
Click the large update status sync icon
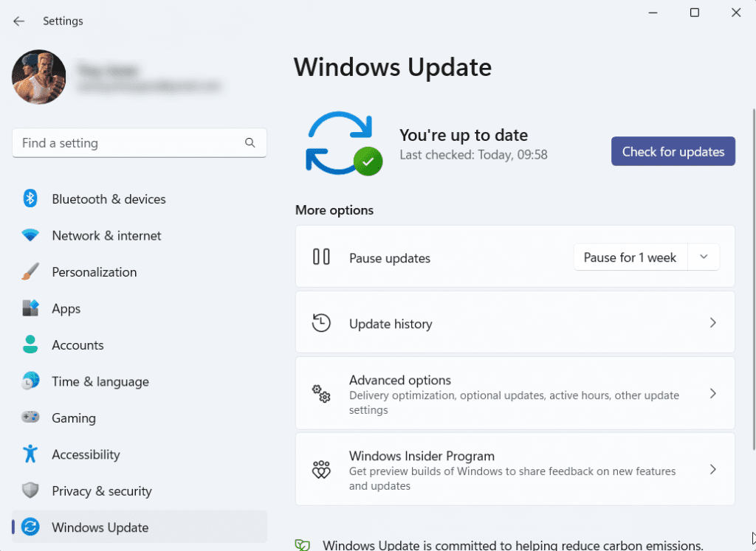point(340,143)
